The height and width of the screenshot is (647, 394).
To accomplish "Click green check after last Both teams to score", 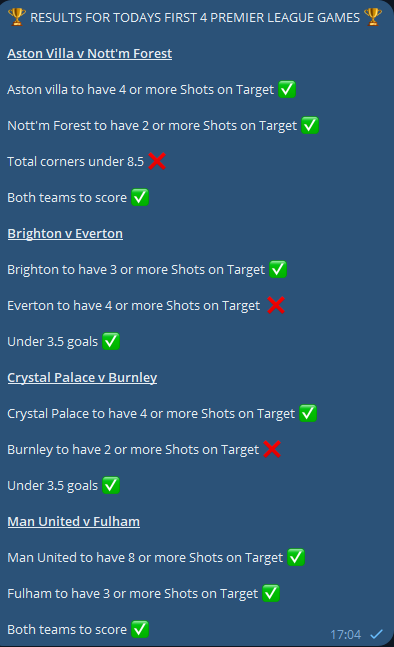I will pyautogui.click(x=140, y=629).
